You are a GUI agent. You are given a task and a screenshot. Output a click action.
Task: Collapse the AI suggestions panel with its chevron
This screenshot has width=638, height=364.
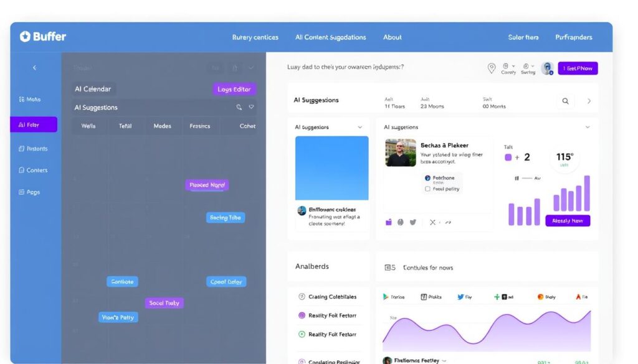click(588, 127)
